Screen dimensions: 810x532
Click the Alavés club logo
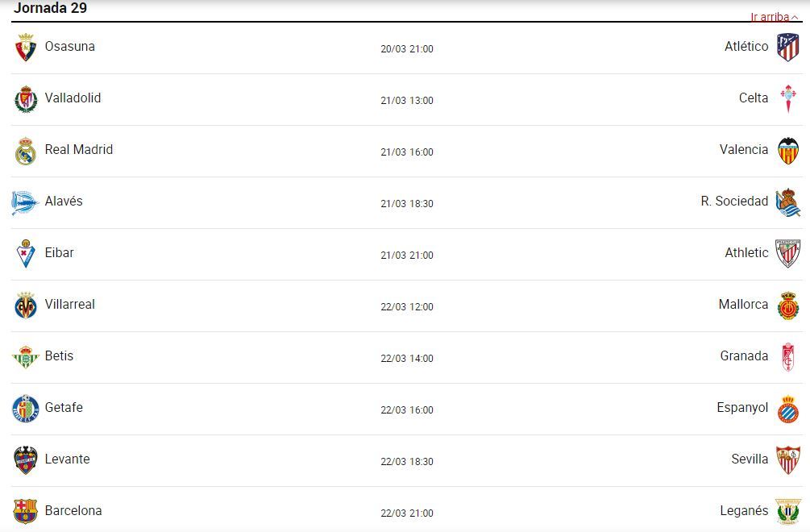point(26,202)
